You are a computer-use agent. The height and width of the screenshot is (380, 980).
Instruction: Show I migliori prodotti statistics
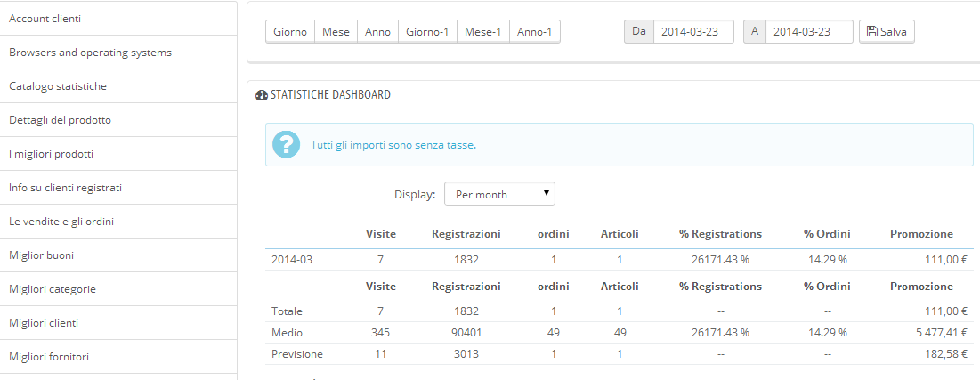[x=117, y=154]
